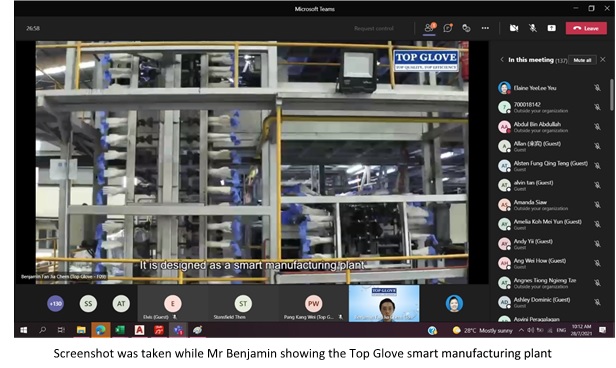
Task: Collapse the participants list with back chevron
Action: click(x=502, y=60)
